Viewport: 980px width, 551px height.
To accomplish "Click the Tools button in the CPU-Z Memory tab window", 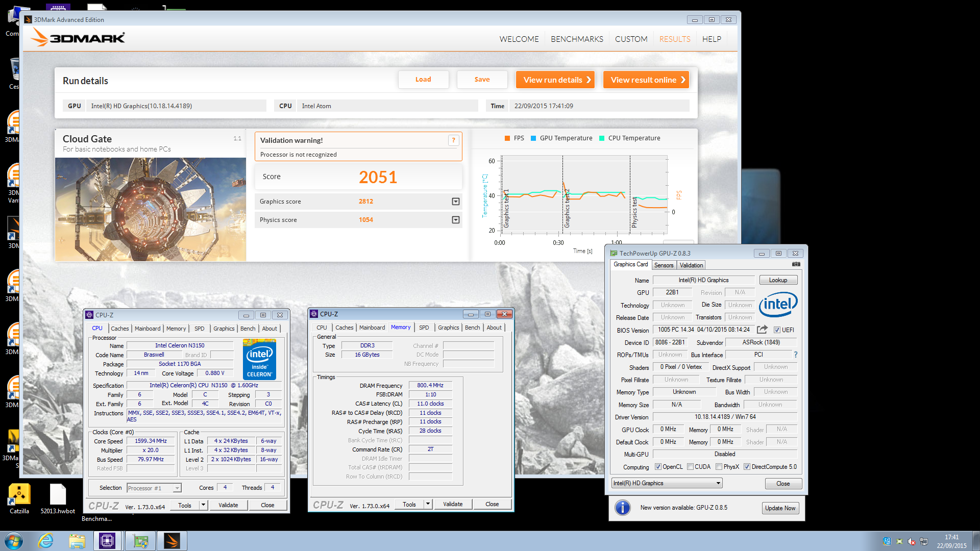I will [x=409, y=504].
